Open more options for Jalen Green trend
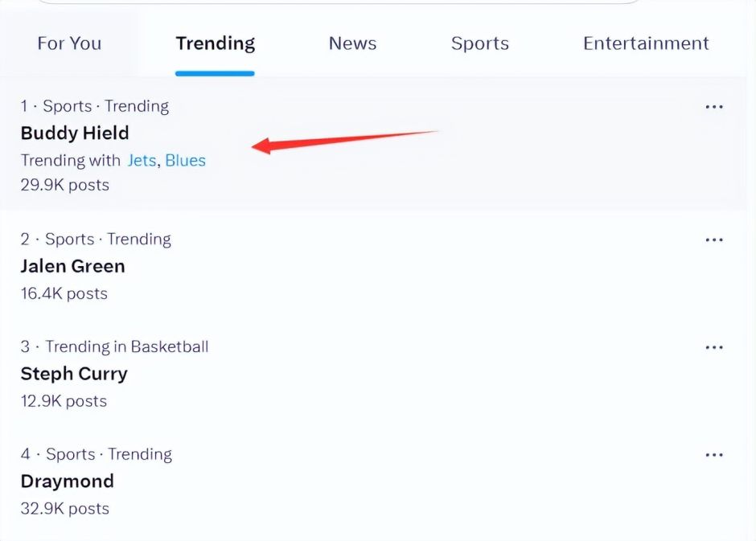Screen dimensions: 756x541 (x=713, y=240)
